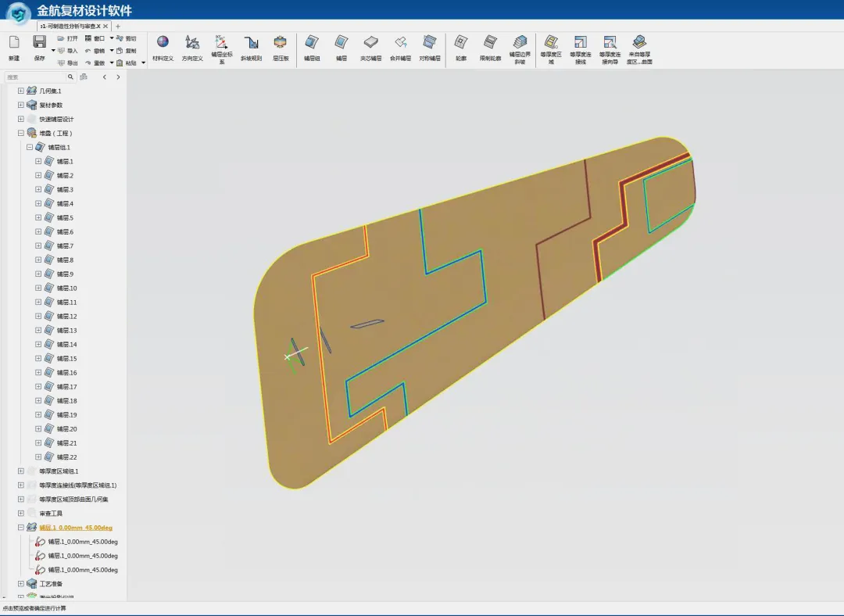Image resolution: width=844 pixels, height=616 pixels.
Task: Click the 打开 open button
Action: (x=68, y=38)
